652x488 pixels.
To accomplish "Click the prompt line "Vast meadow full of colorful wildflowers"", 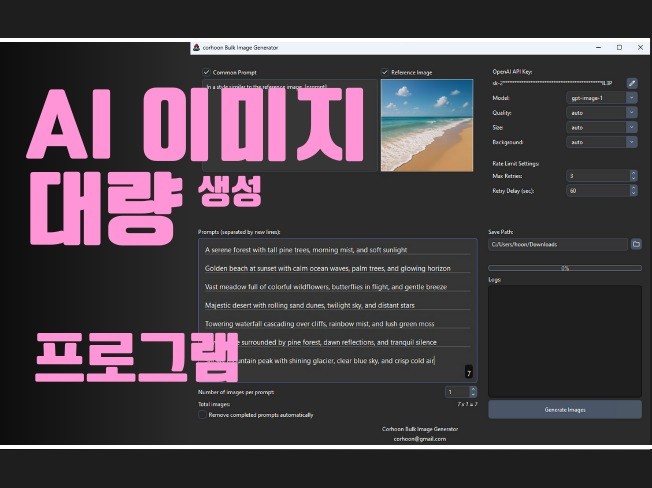I will pos(326,286).
